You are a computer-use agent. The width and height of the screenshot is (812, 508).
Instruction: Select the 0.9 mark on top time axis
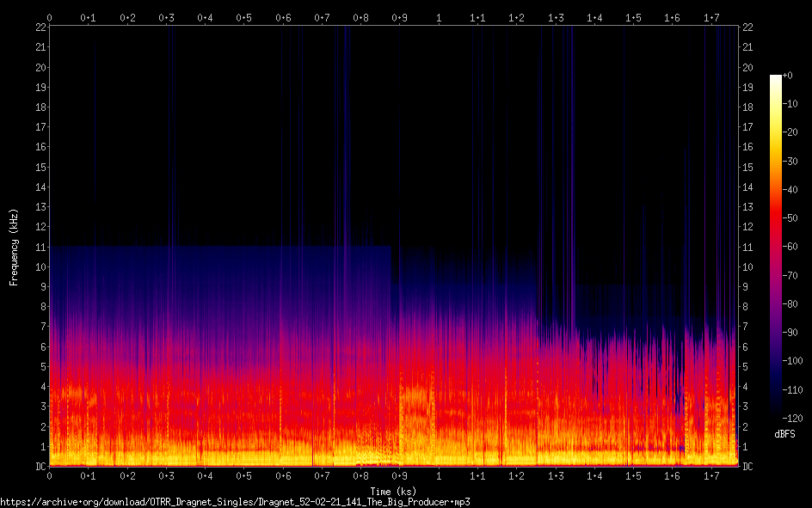(400, 17)
